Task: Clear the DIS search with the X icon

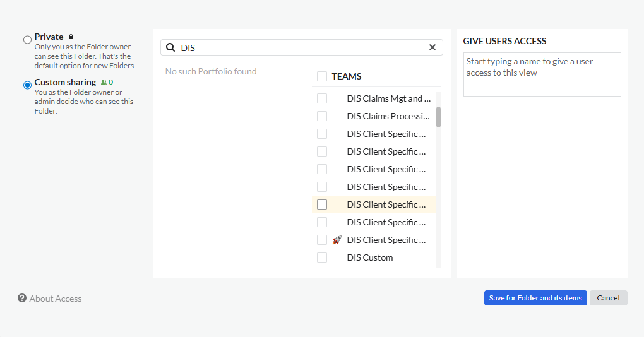Action: point(432,47)
